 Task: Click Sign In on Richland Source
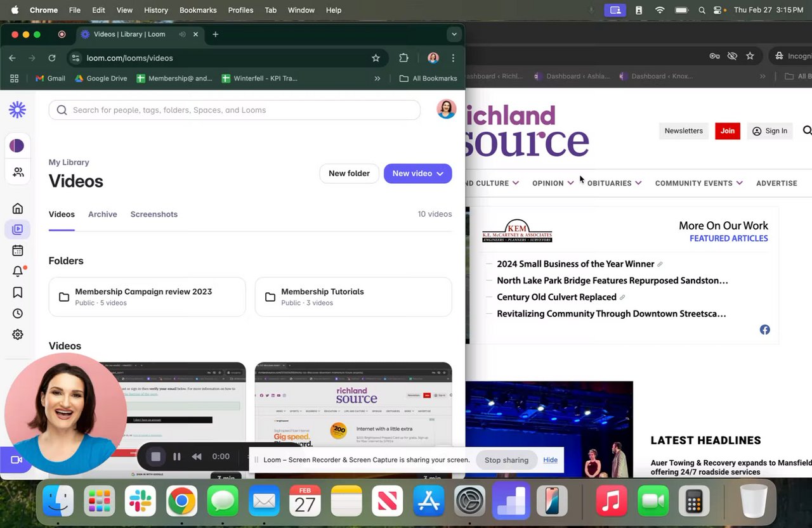pyautogui.click(x=769, y=131)
